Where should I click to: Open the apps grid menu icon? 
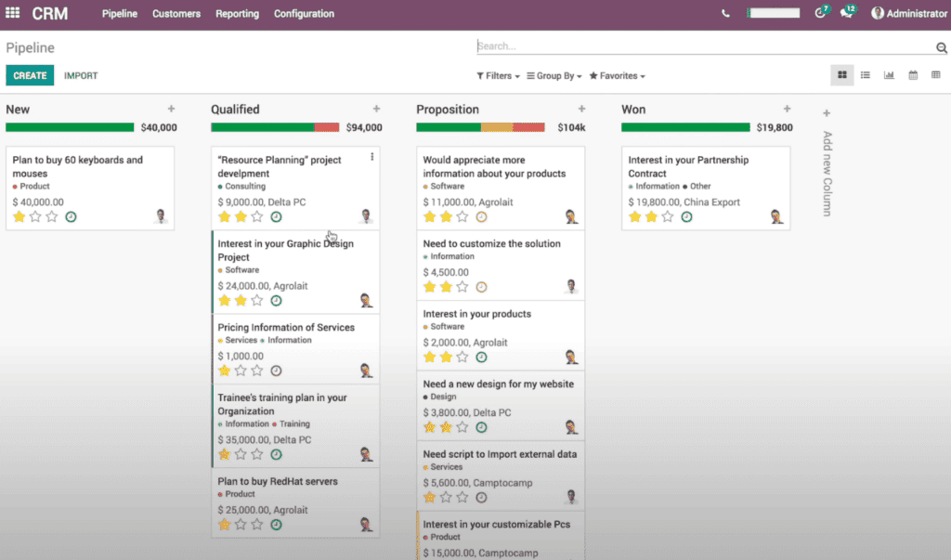pos(12,13)
